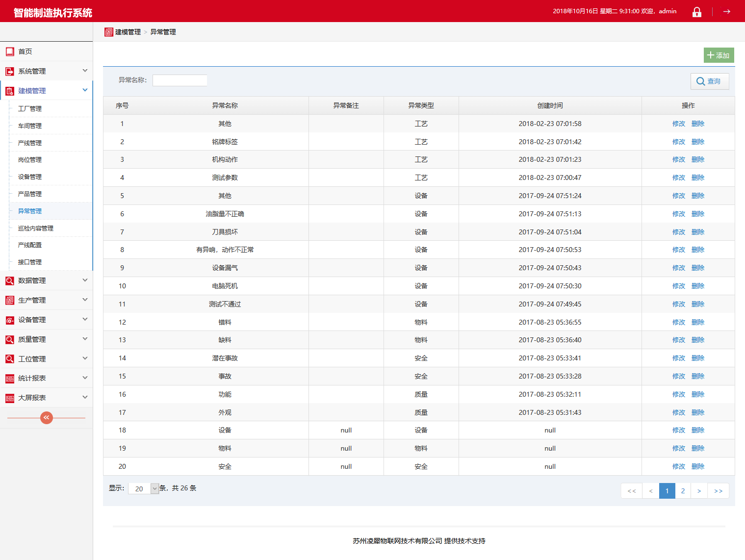Collapse sidebar with the round arrow button
The width and height of the screenshot is (745, 560).
pos(47,417)
